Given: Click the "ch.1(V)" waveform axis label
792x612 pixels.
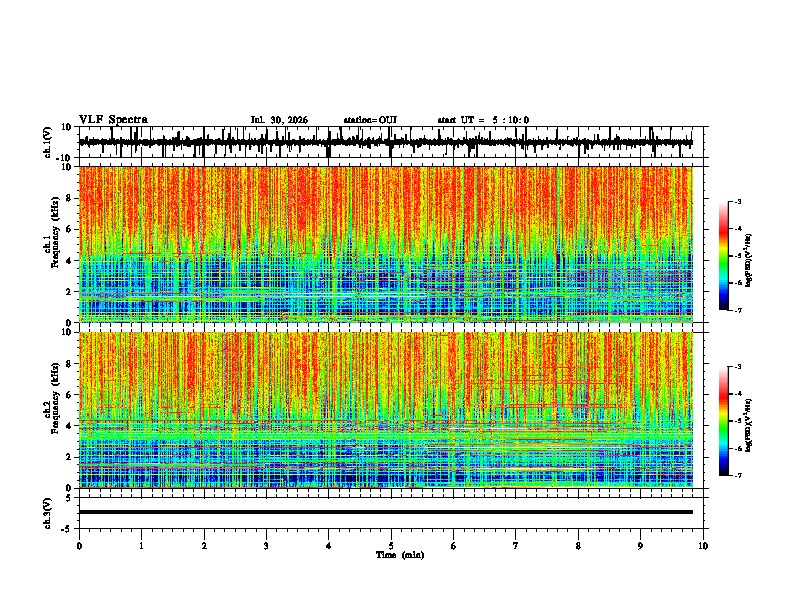Looking at the screenshot, I should tap(47, 142).
